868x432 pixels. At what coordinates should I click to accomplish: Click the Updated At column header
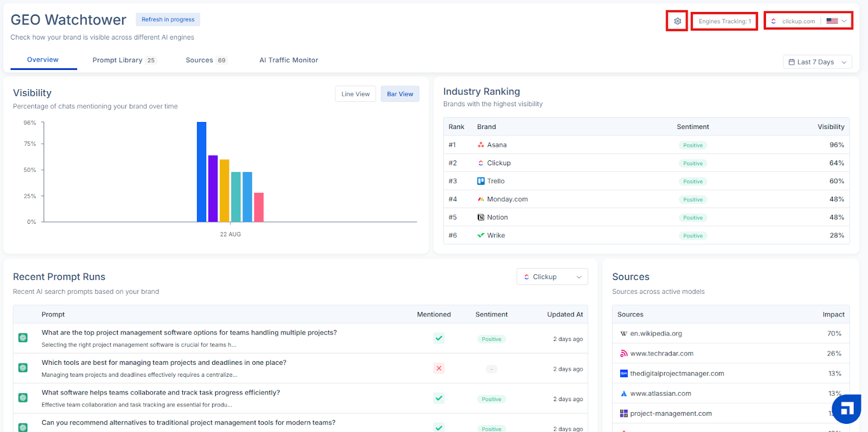point(565,314)
